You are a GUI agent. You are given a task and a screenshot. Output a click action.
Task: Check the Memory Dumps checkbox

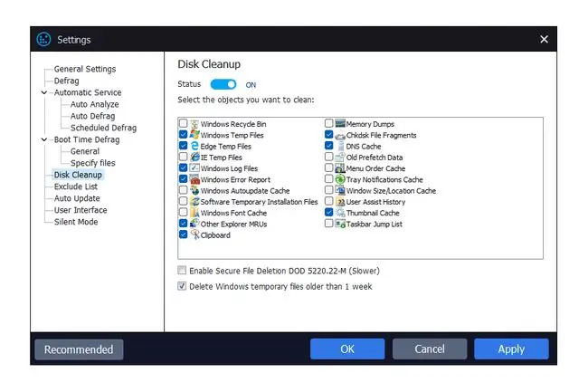pos(329,123)
